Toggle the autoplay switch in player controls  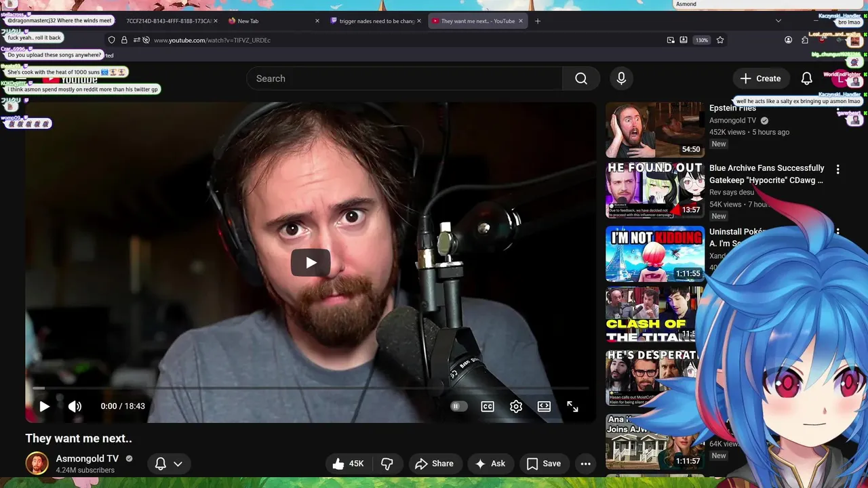click(x=459, y=406)
